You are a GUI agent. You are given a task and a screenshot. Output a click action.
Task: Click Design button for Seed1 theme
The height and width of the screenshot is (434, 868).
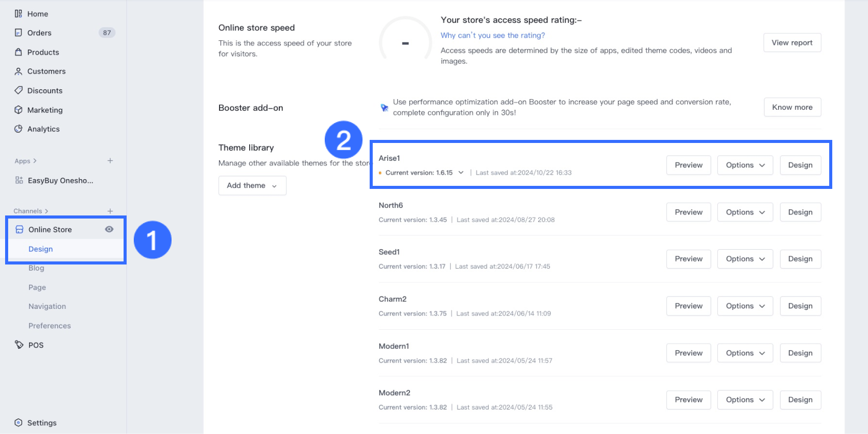click(x=801, y=259)
